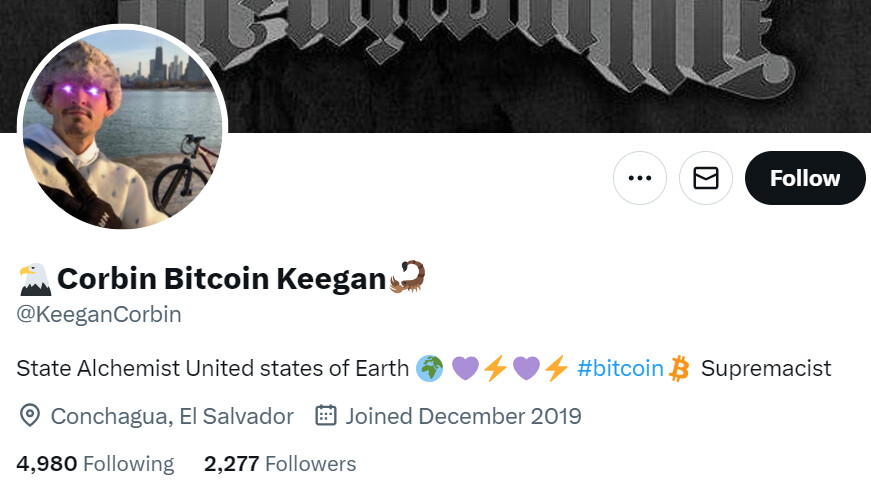This screenshot has height=483, width=871.
Task: Click the #bitcoin hashtag link
Action: 620,368
